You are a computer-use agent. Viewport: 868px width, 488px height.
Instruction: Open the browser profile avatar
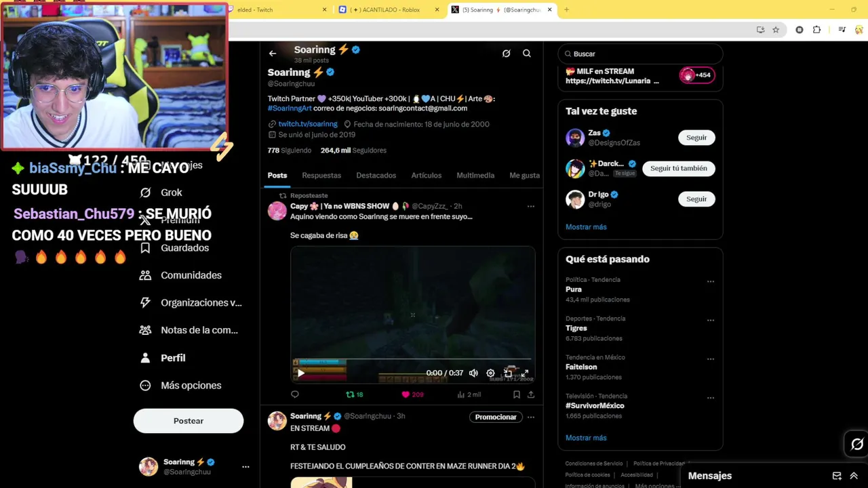[x=859, y=30]
